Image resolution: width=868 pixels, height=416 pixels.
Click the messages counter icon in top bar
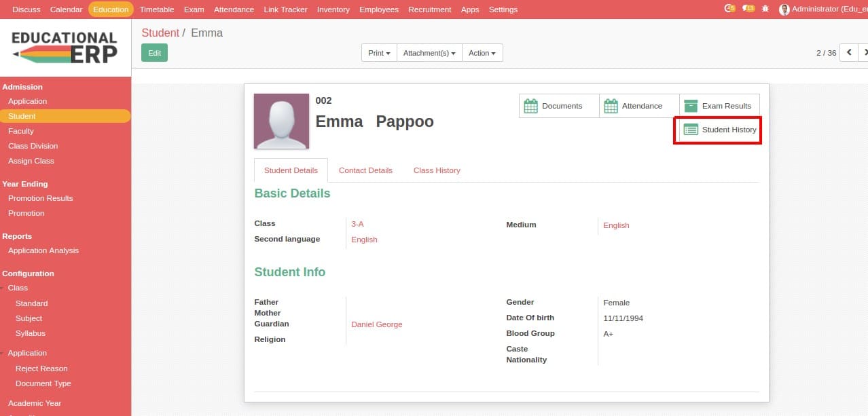tap(730, 9)
